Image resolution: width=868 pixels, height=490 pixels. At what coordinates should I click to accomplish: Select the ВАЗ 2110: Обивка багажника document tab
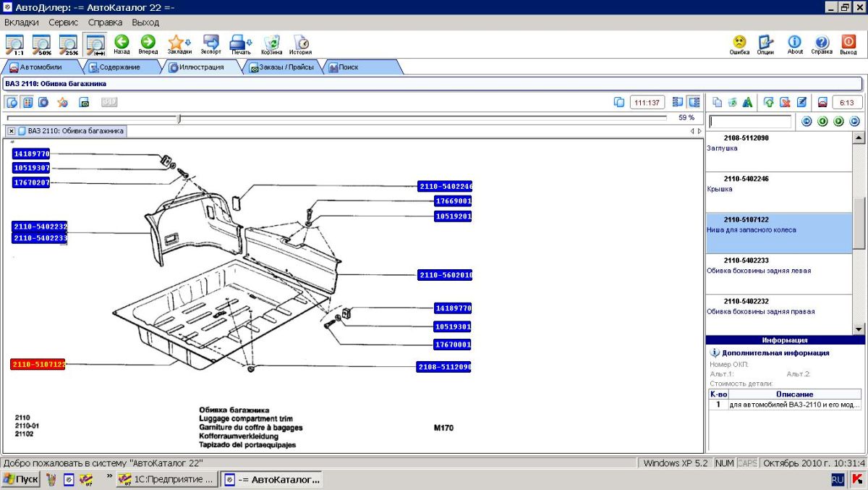pyautogui.click(x=71, y=131)
